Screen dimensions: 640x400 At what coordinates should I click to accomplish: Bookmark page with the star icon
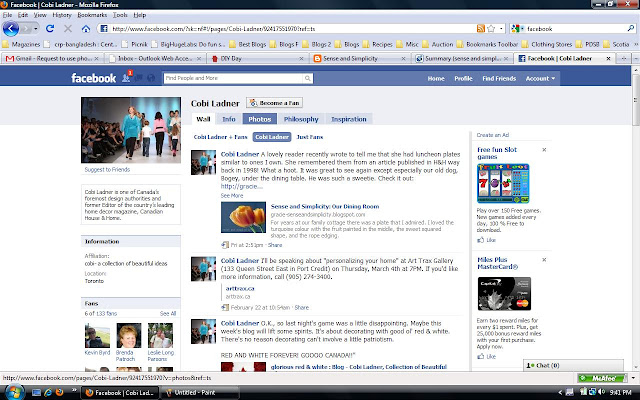coord(491,29)
